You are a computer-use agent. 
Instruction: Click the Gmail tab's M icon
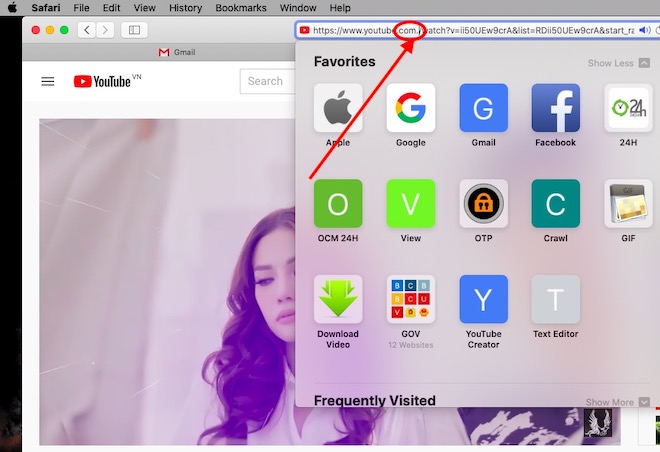(x=164, y=52)
